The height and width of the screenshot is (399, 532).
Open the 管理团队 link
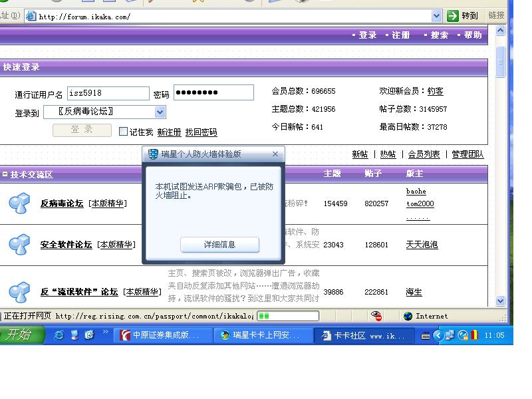[467, 154]
